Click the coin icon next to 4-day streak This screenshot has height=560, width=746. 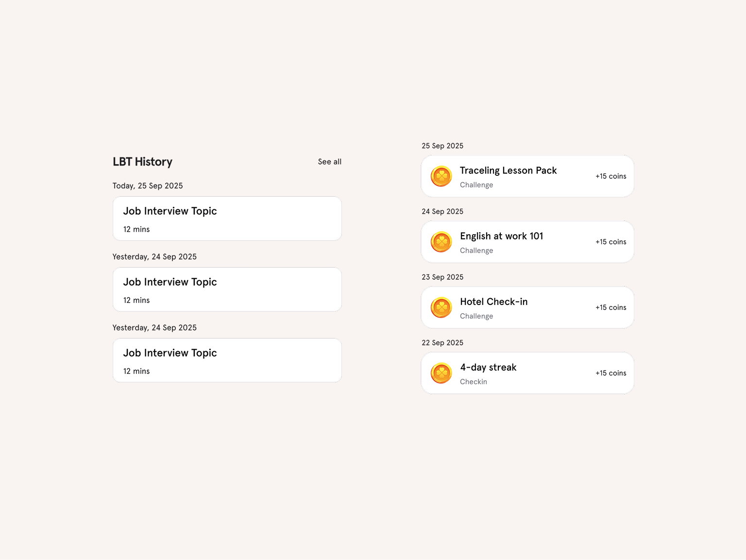point(441,373)
